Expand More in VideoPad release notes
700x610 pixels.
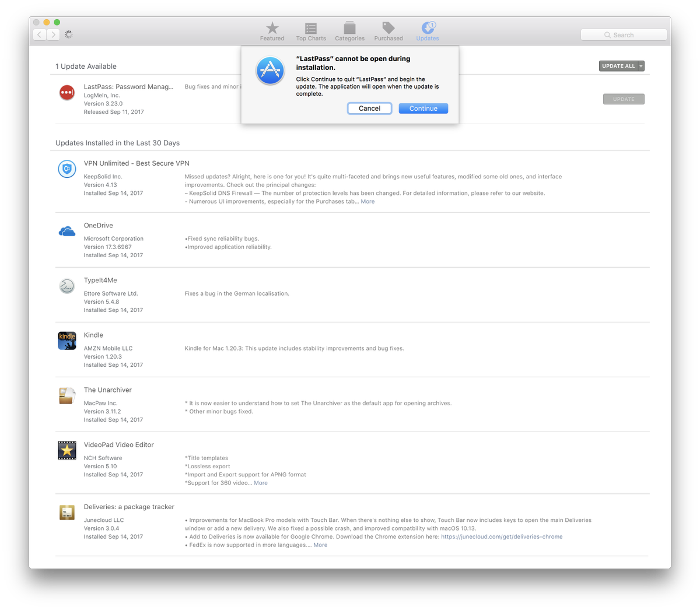pyautogui.click(x=261, y=483)
